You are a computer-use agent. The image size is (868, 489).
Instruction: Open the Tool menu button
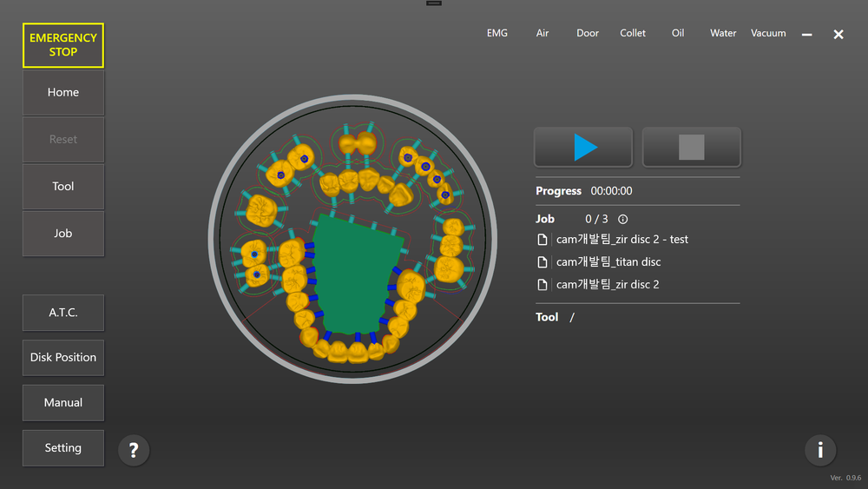pos(63,187)
